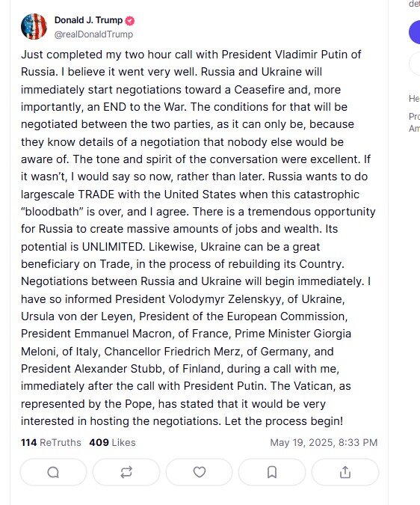Click the word TRADE in the post
The image size is (420, 505).
[96, 195]
